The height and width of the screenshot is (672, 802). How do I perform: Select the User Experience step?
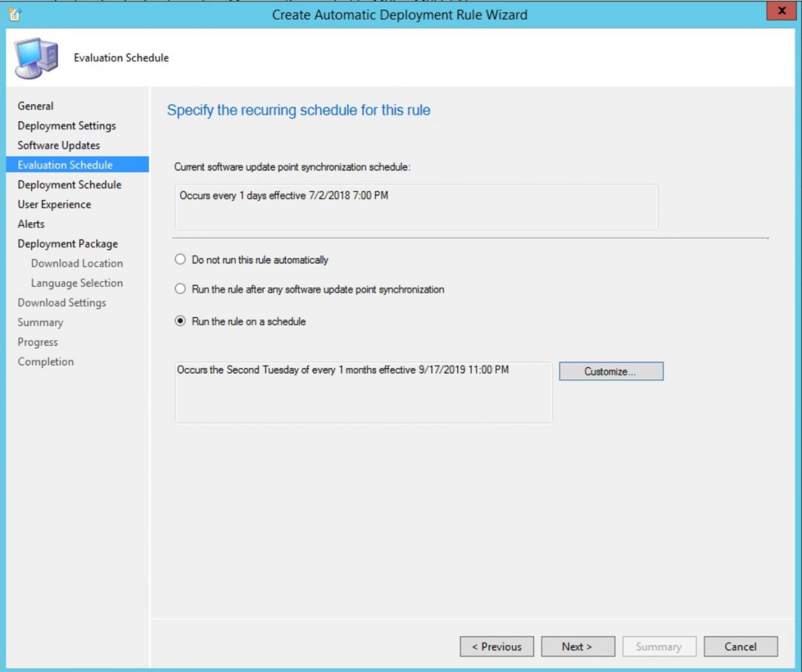(54, 204)
